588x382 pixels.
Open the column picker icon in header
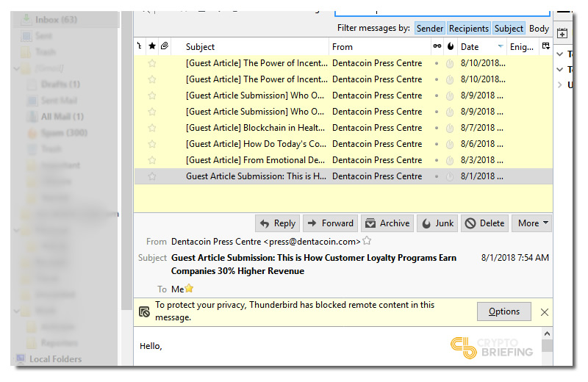coord(545,46)
